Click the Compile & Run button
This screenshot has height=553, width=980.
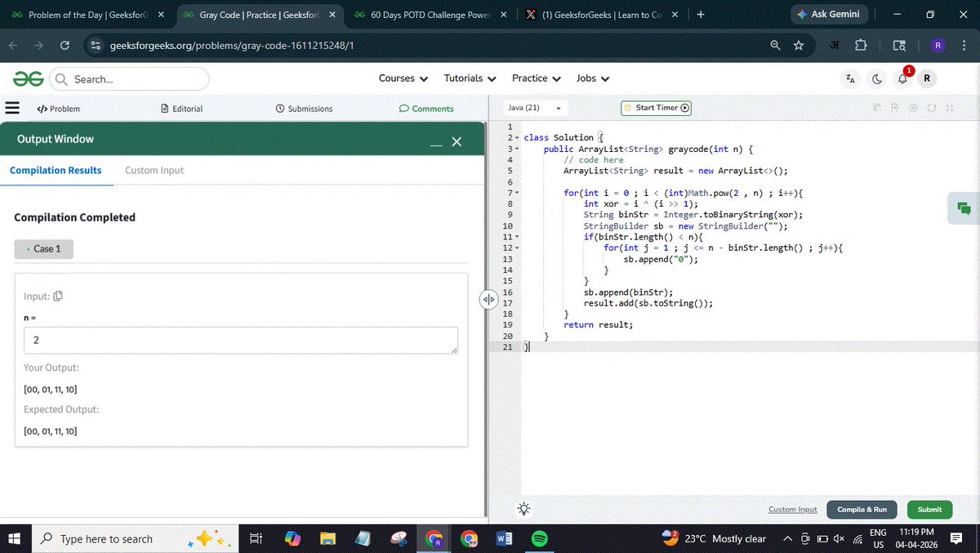coord(862,510)
